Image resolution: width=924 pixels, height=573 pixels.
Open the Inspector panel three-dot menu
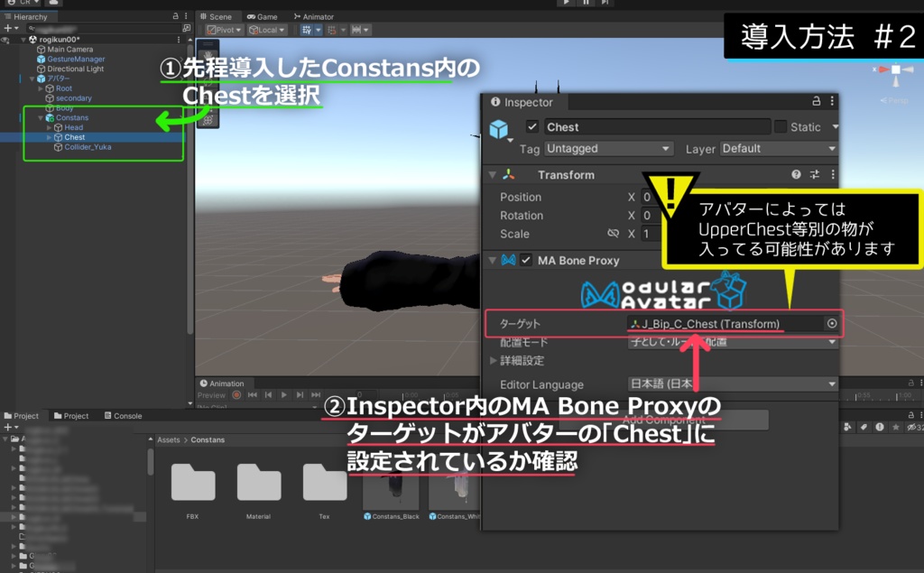click(832, 101)
